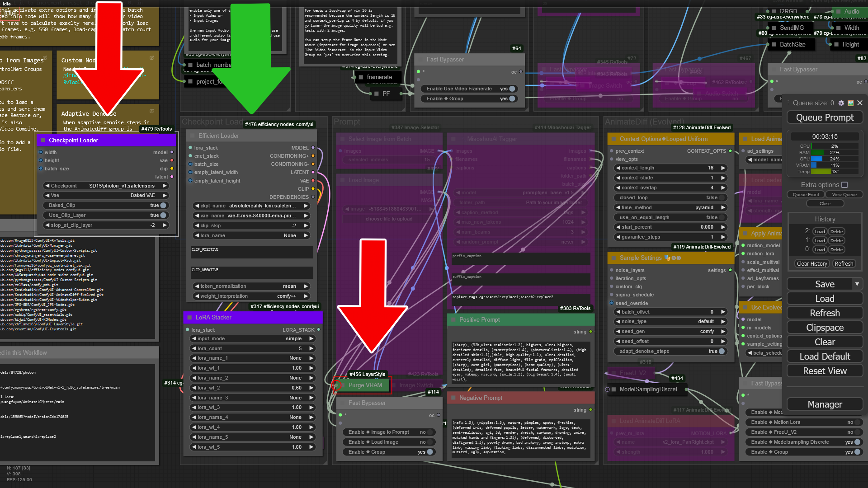The image size is (868, 488).
Task: Click the Clear History button
Action: (812, 264)
